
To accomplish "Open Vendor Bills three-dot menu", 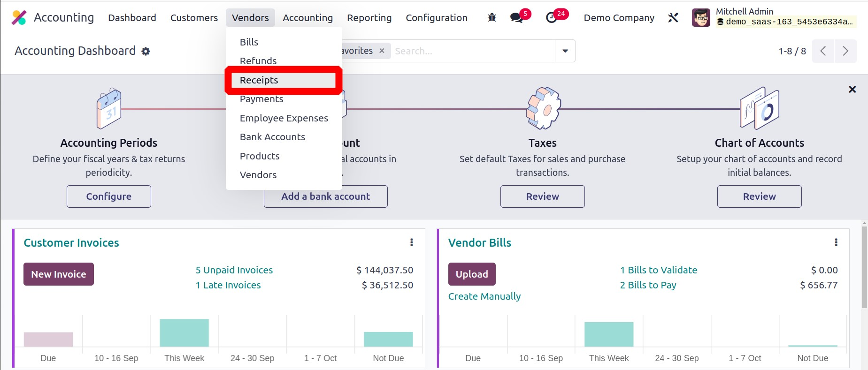I will 836,242.
